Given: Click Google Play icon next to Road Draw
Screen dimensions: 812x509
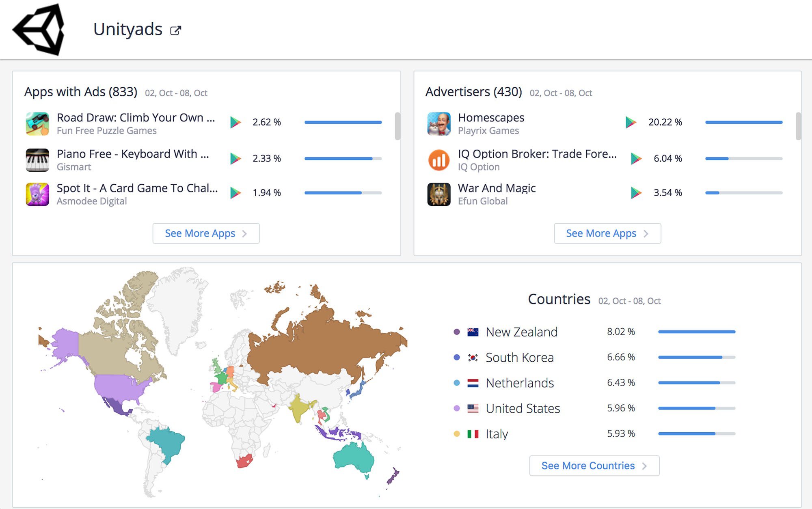Looking at the screenshot, I should tap(235, 122).
